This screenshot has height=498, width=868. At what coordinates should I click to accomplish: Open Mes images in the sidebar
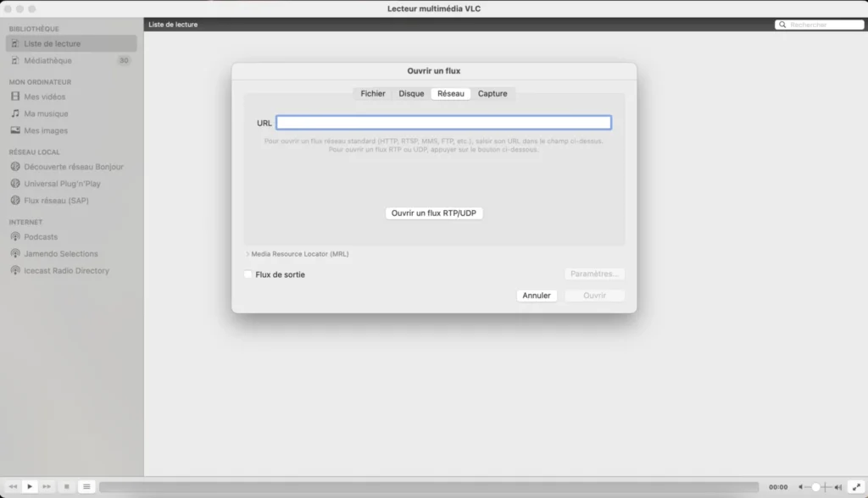click(46, 130)
